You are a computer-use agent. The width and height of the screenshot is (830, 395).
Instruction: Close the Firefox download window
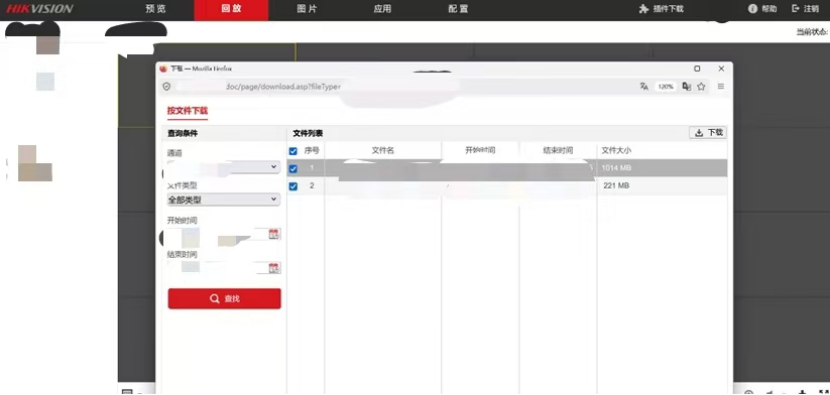tap(721, 69)
